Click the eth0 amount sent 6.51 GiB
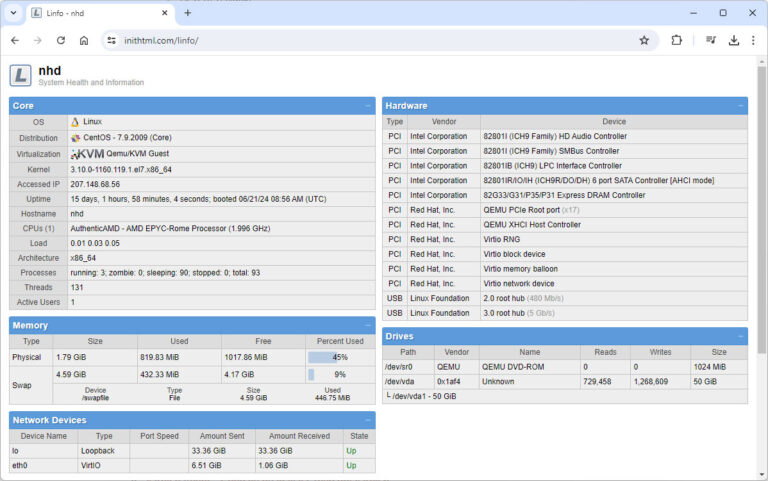 (x=205, y=465)
